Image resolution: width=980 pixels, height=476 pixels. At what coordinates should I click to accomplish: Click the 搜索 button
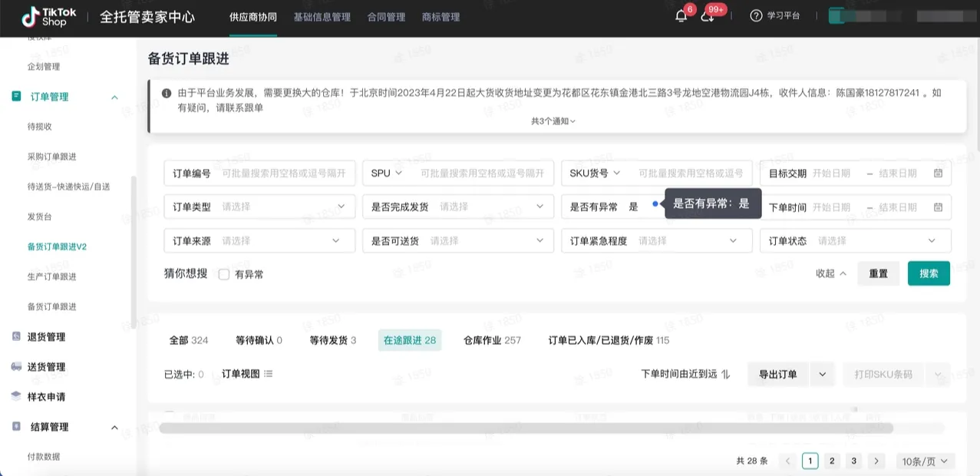click(x=929, y=273)
